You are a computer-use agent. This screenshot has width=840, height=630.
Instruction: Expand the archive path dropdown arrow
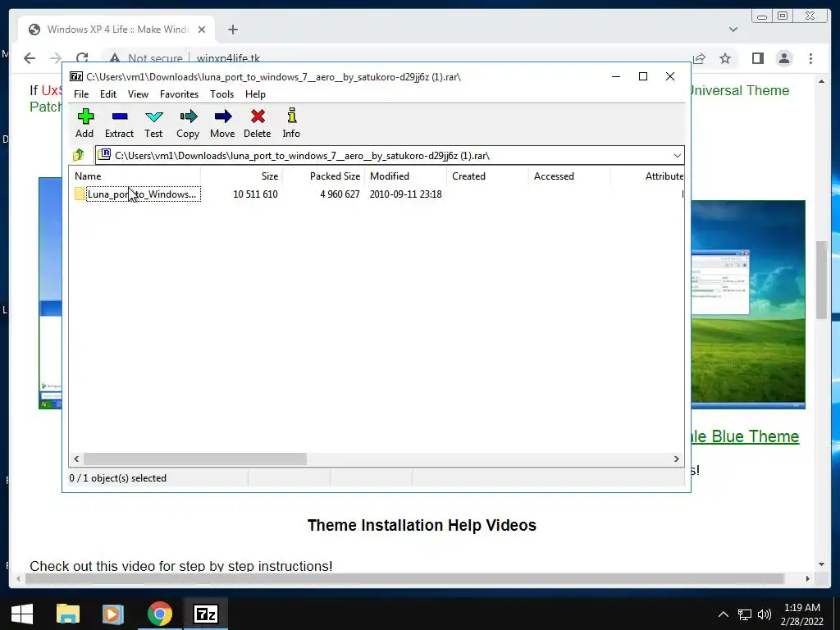point(677,156)
